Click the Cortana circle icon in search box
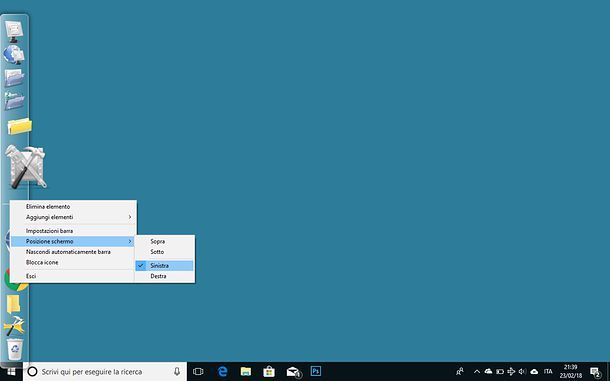The image size is (610, 381). [33, 372]
